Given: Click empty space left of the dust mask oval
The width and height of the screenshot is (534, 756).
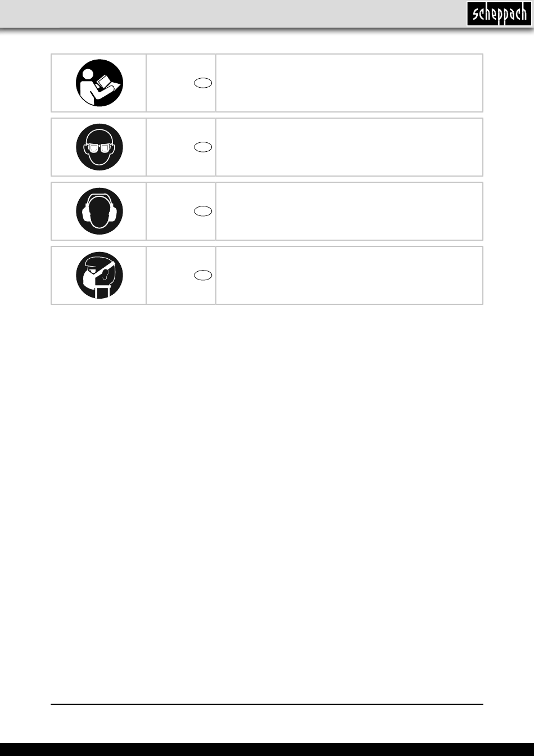Looking at the screenshot, I should click(x=170, y=275).
